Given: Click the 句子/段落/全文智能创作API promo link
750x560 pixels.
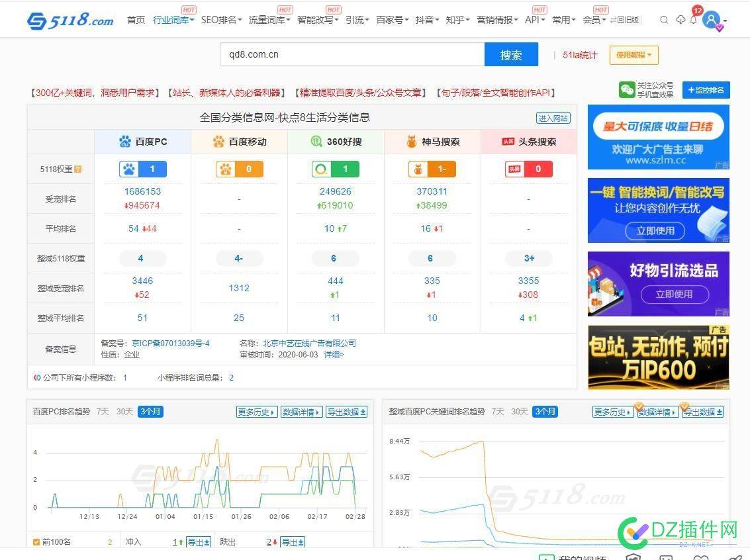Looking at the screenshot, I should pyautogui.click(x=496, y=93).
